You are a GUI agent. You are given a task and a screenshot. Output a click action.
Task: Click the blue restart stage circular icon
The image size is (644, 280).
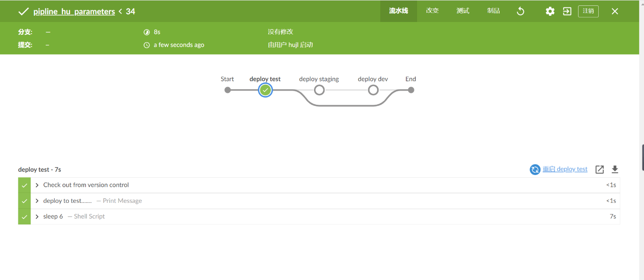point(535,169)
